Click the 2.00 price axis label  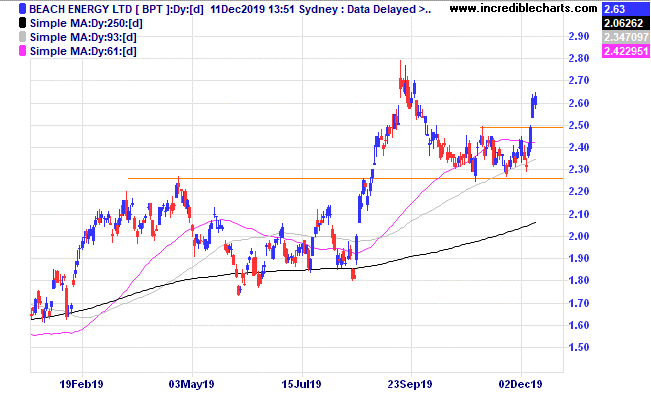tap(579, 236)
